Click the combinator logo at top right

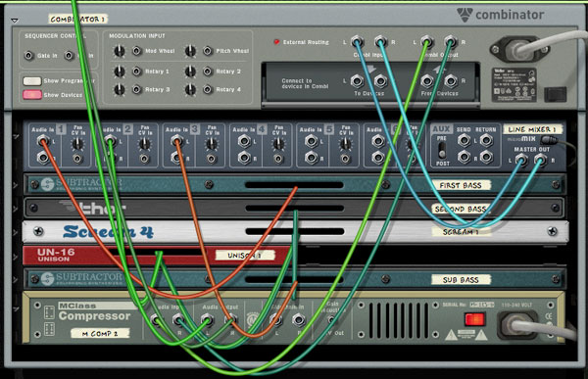tap(500, 15)
